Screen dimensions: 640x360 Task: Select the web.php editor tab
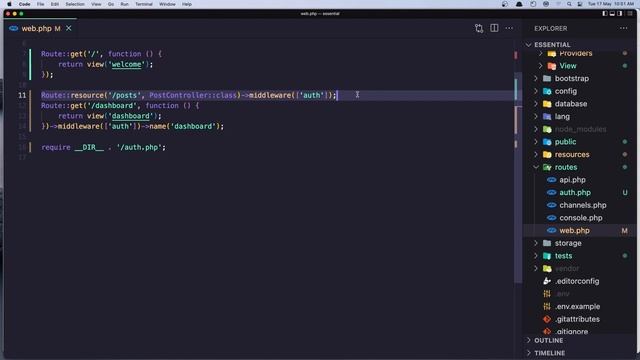coord(40,28)
